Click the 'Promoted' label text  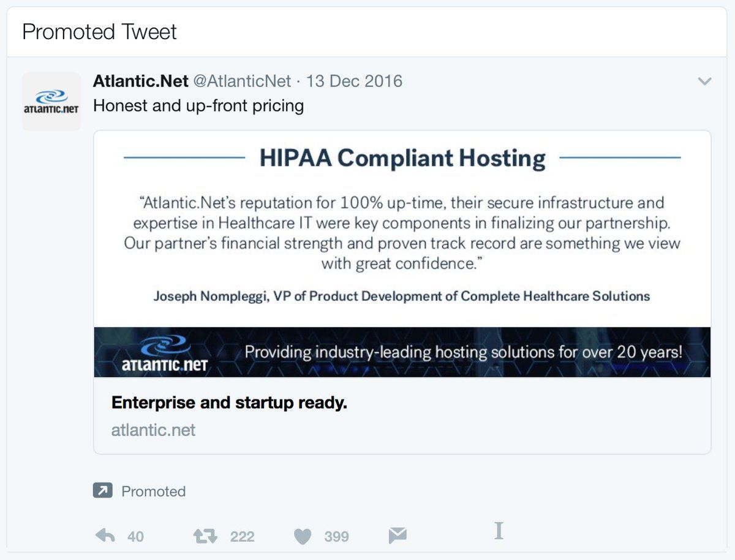153,491
